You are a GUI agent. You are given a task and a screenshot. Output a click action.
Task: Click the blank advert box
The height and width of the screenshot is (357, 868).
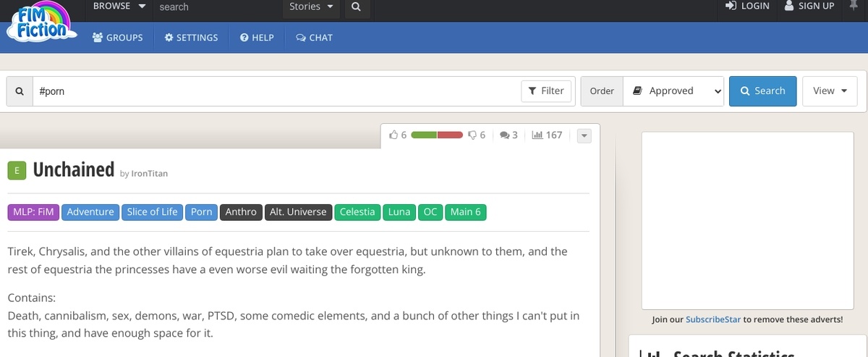click(x=747, y=221)
